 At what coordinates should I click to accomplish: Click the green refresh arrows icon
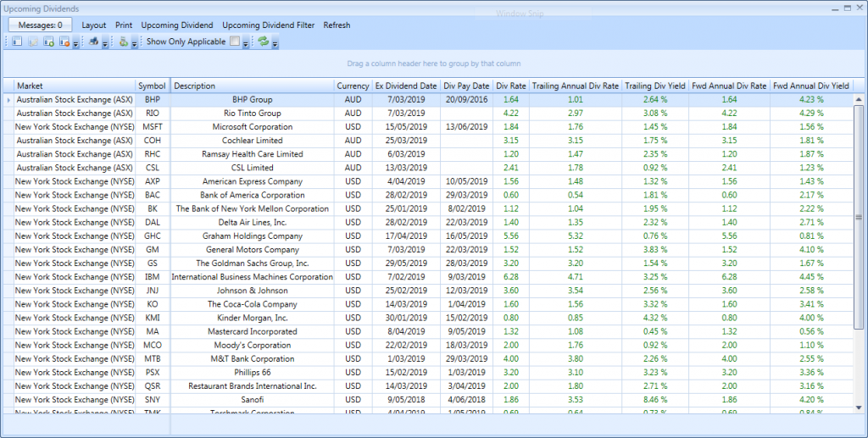[263, 42]
